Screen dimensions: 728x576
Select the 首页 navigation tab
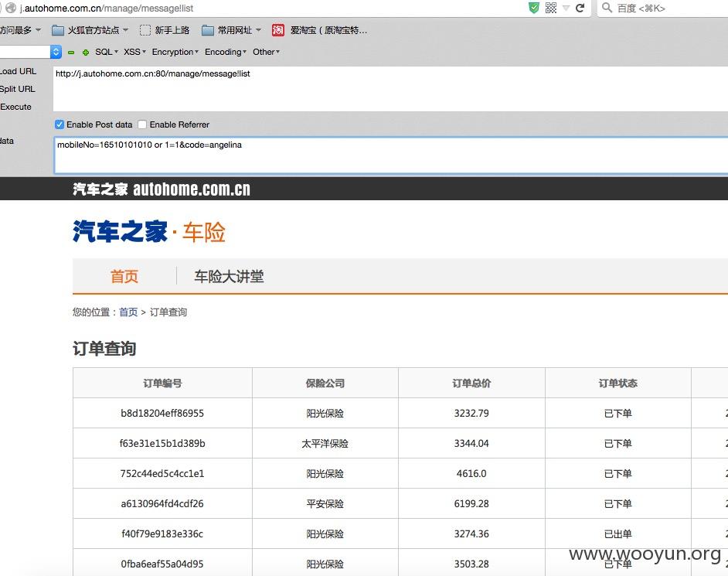[124, 276]
